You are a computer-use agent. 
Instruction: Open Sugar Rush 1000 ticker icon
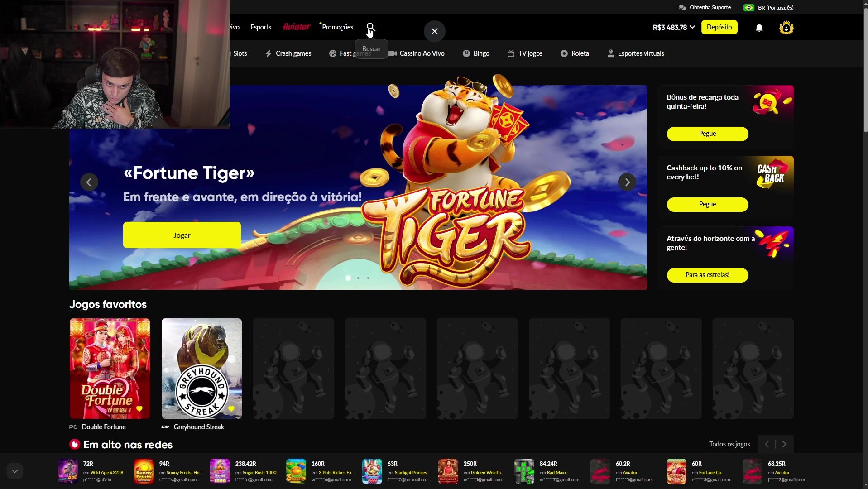click(x=220, y=471)
